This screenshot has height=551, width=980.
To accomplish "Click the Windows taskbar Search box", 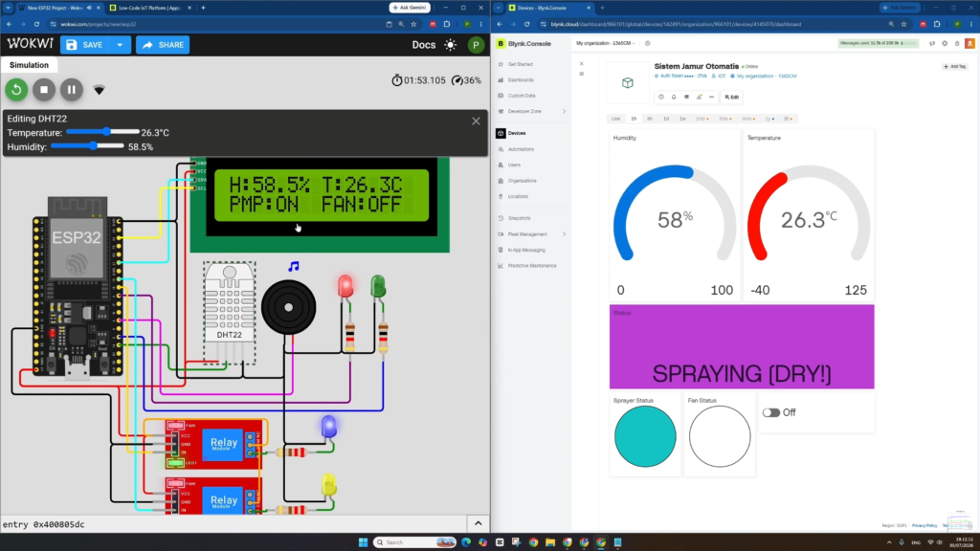I will (415, 541).
